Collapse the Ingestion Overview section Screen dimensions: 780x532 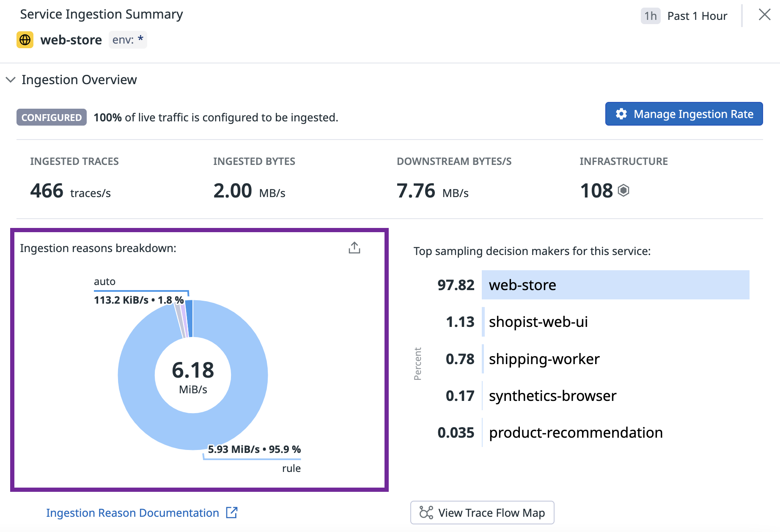click(x=11, y=80)
